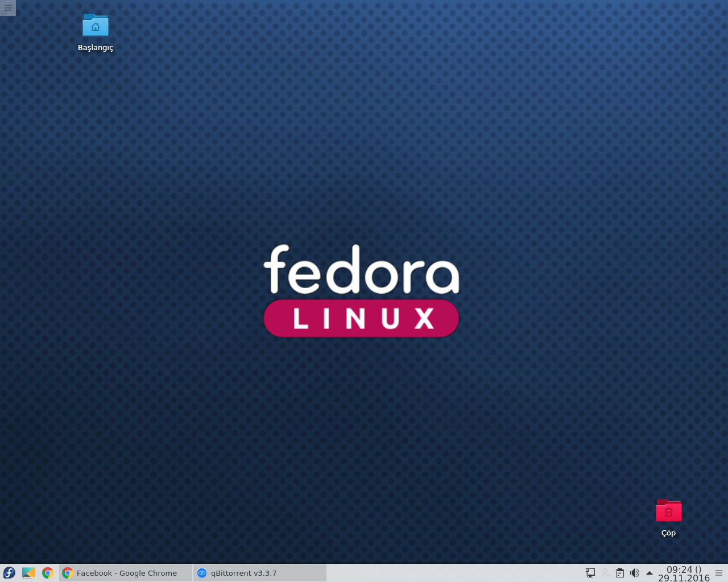Image resolution: width=728 pixels, height=582 pixels.
Task: Open the Fedora application launcher menu
Action: 9,573
